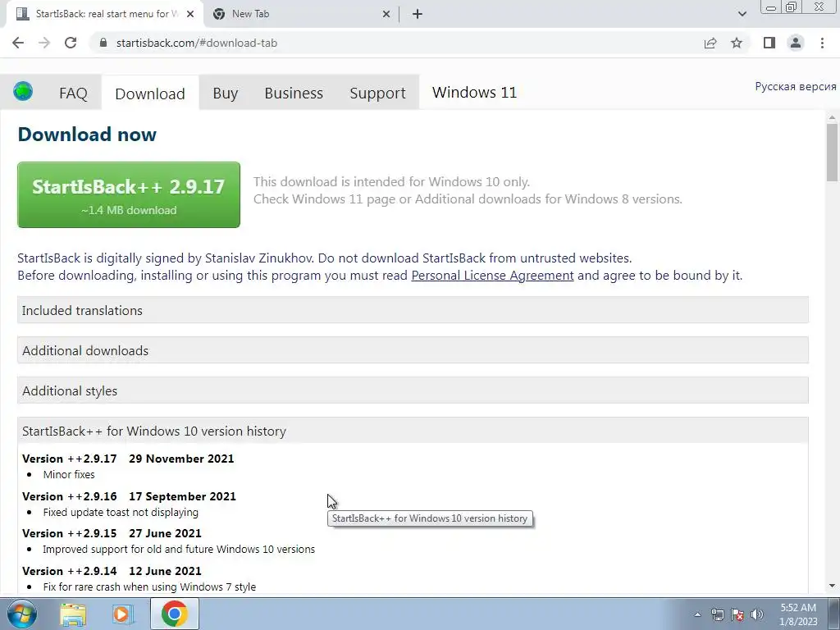Open the Windows Start orb
Image resolution: width=840 pixels, height=630 pixels.
point(21,614)
